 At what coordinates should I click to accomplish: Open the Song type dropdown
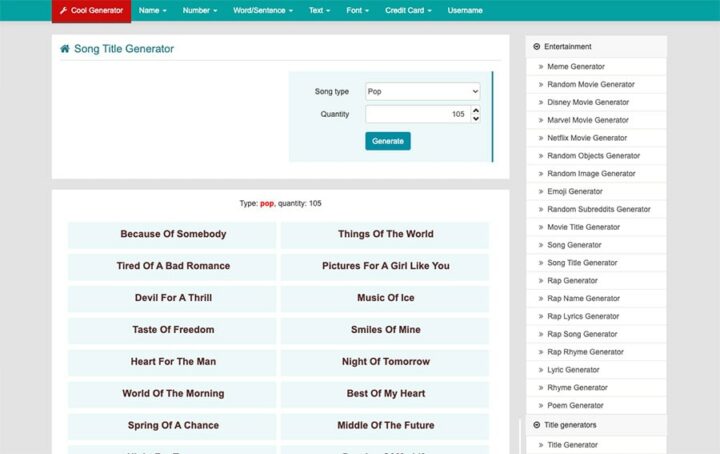pyautogui.click(x=422, y=92)
